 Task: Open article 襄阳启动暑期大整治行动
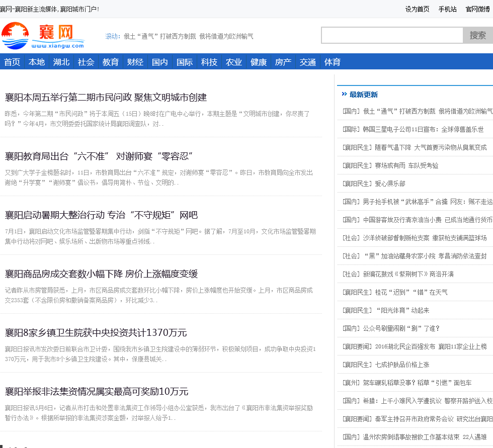(x=101, y=215)
